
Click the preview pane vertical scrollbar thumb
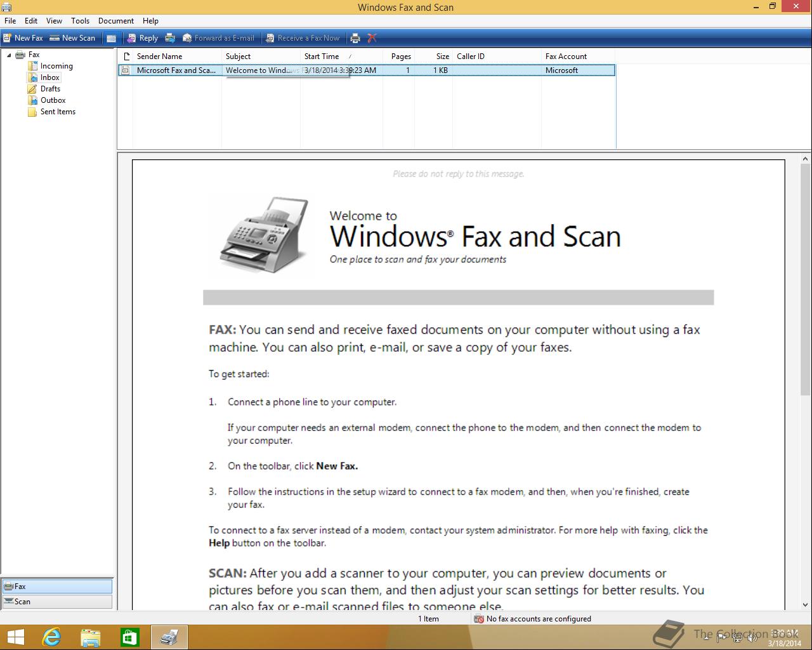coord(806,279)
